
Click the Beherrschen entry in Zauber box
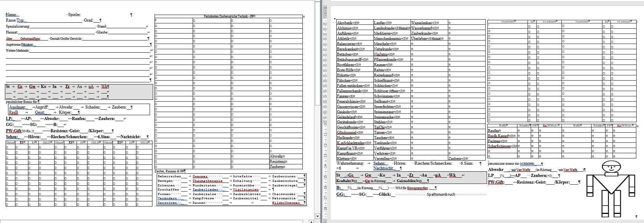[x=169, y=176]
